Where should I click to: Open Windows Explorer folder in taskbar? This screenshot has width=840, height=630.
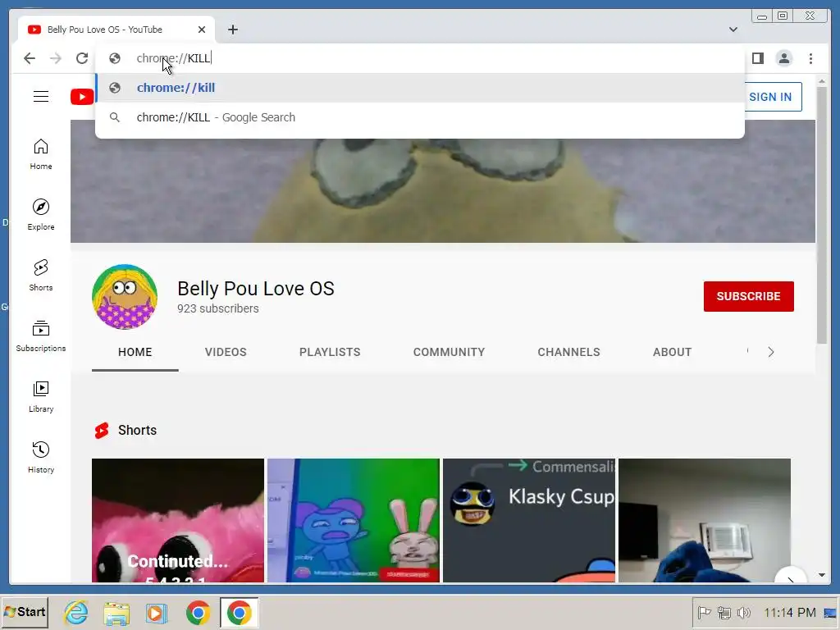coord(116,613)
